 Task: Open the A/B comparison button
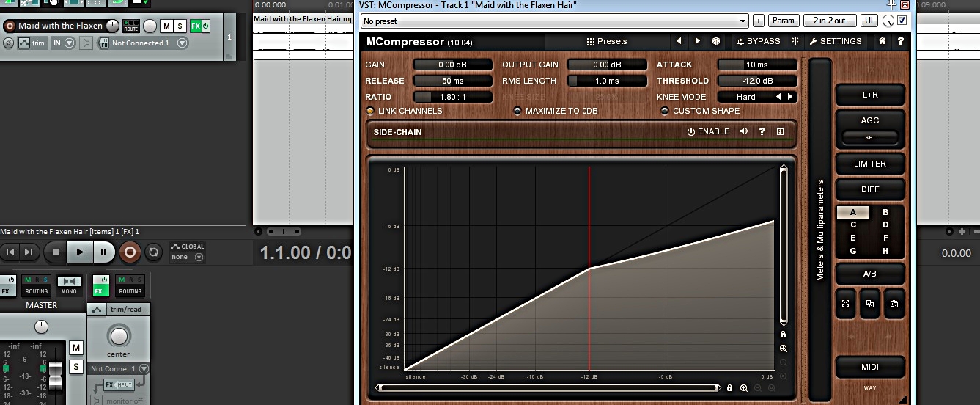(x=870, y=274)
